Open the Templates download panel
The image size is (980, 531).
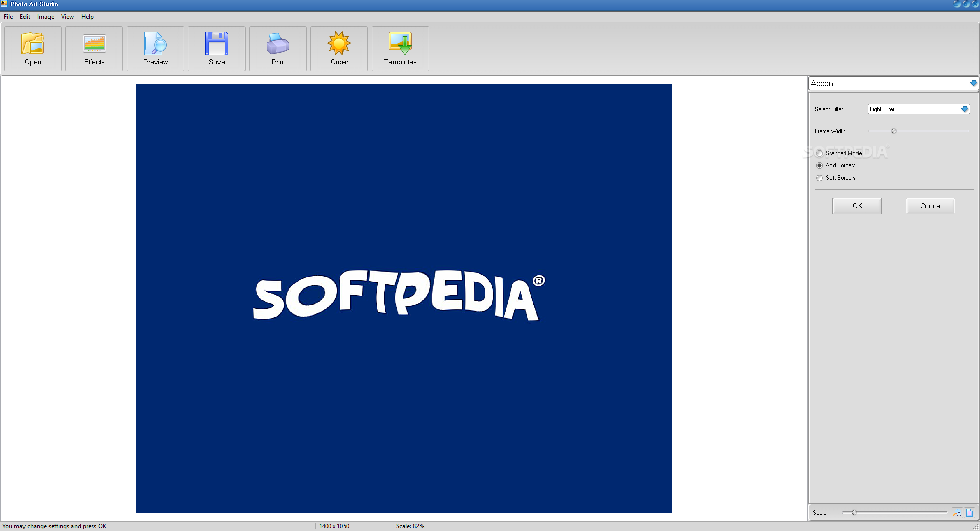(400, 49)
